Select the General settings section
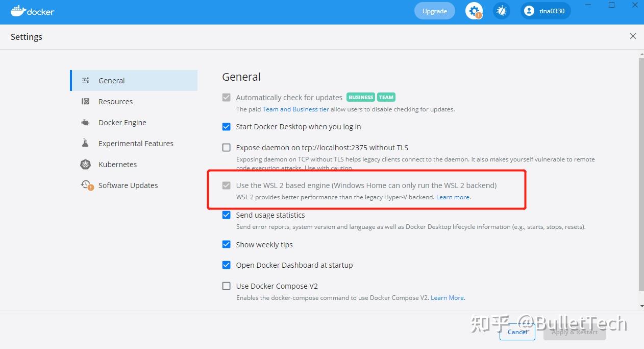This screenshot has width=644, height=349. click(x=111, y=80)
